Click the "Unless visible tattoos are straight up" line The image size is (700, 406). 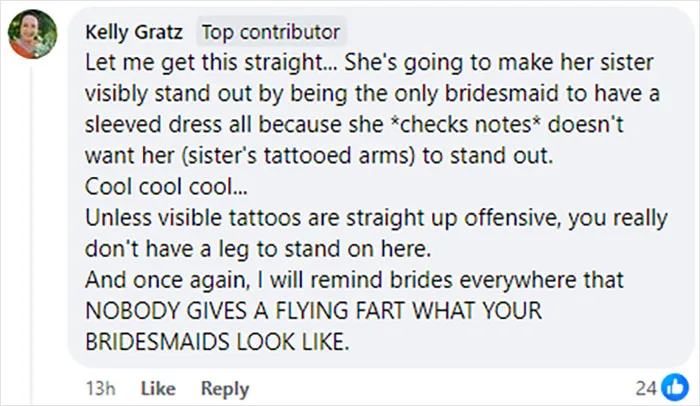pos(376,218)
